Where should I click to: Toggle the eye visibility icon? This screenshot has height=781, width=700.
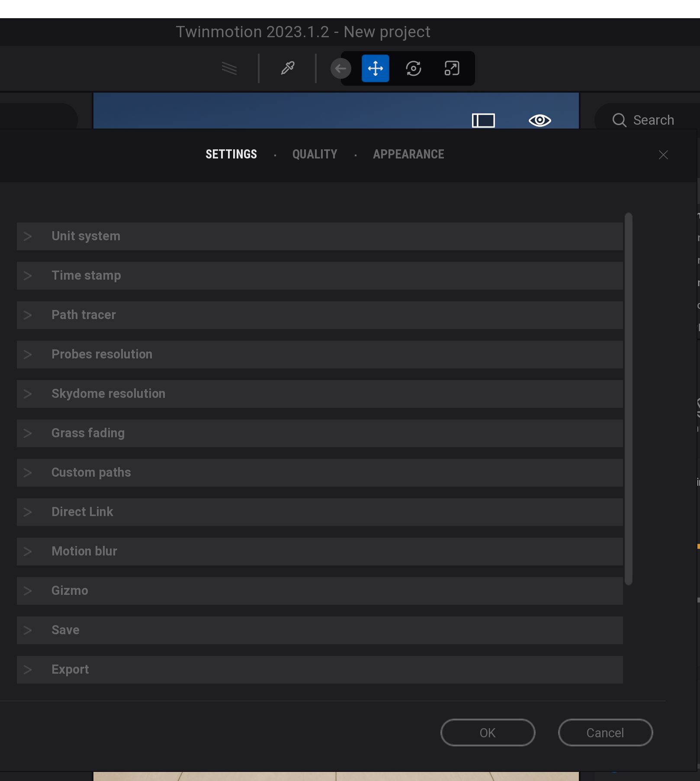point(539,120)
